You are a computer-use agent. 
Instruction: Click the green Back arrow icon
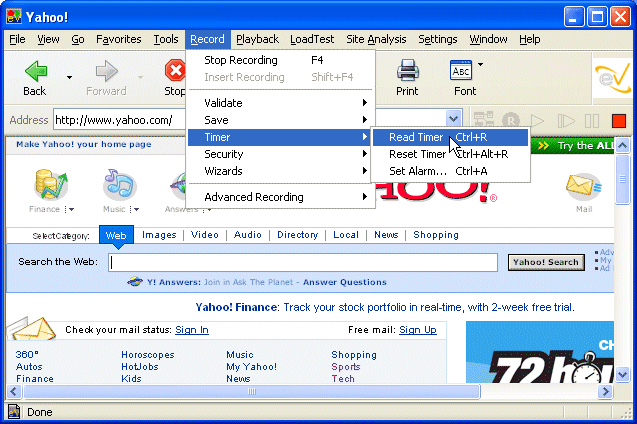pyautogui.click(x=36, y=71)
